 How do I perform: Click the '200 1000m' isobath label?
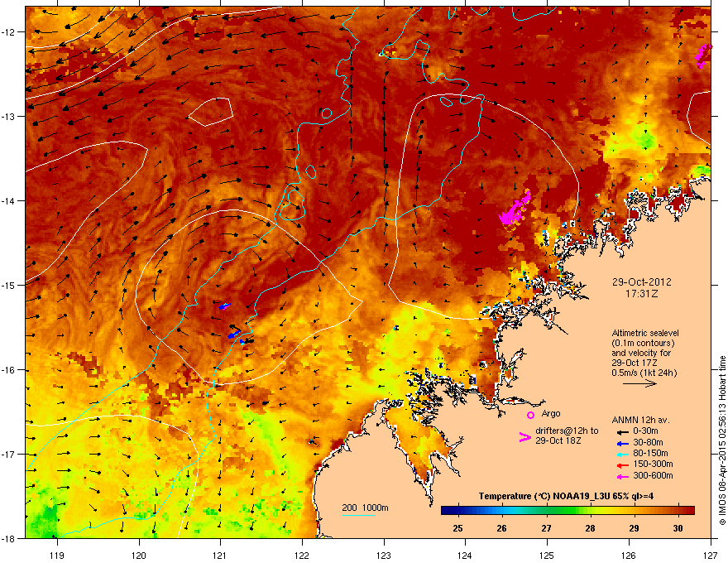tap(366, 508)
